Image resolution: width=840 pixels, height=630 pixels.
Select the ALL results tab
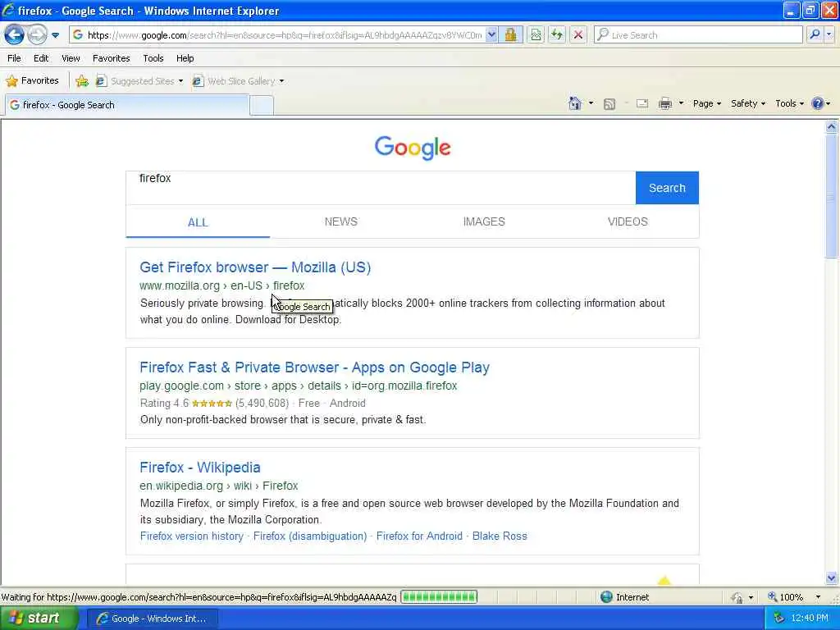point(198,222)
